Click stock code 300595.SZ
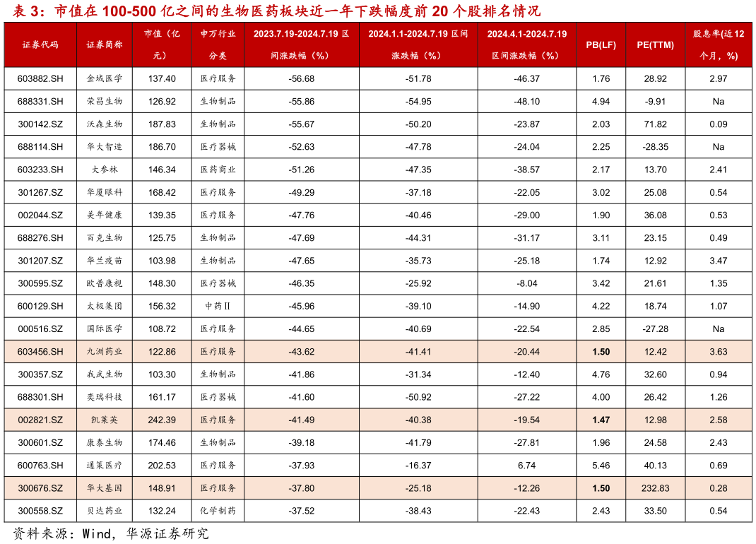This screenshot has width=756, height=544. (x=40, y=283)
